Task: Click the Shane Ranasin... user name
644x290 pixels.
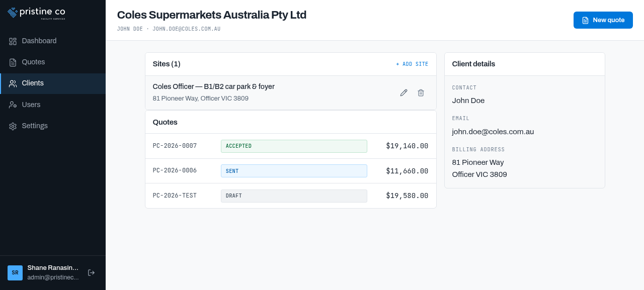Action: pyautogui.click(x=53, y=268)
